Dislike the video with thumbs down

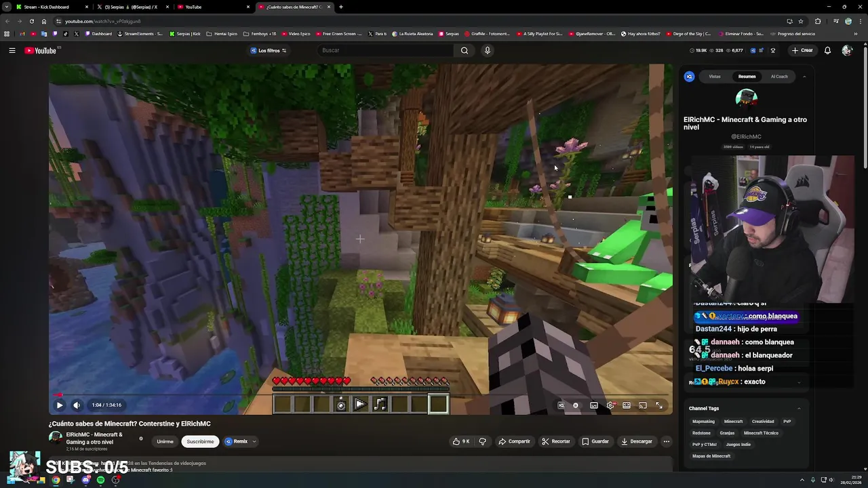pyautogui.click(x=483, y=441)
